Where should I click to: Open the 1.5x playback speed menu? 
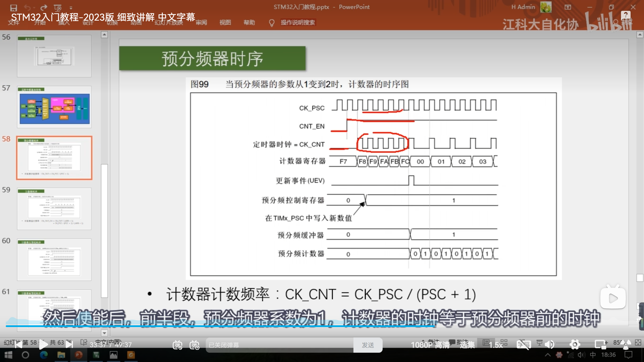[x=496, y=345]
